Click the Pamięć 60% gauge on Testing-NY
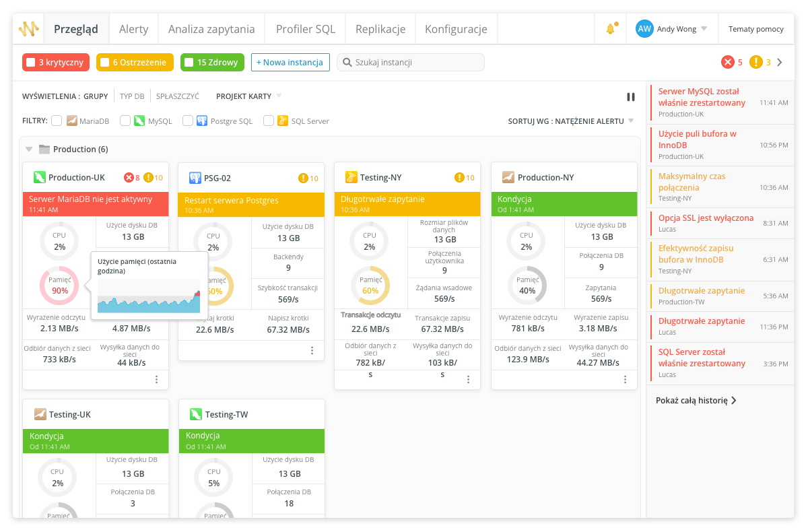Screen dimensions: 808x532 click(x=370, y=286)
